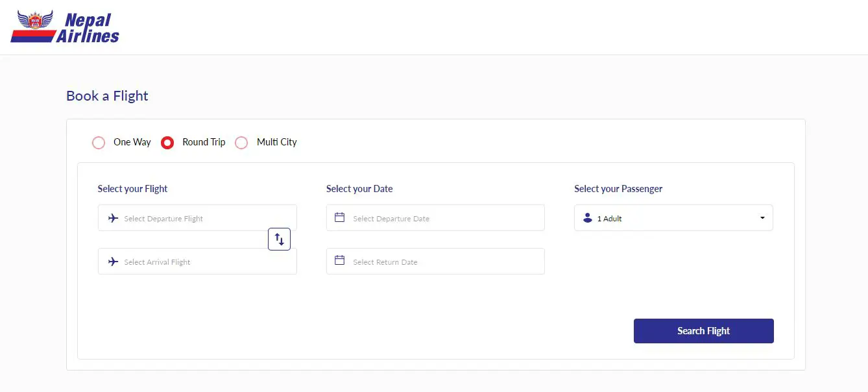Expand the passenger list using the caret arrow
868x392 pixels.
pos(762,218)
